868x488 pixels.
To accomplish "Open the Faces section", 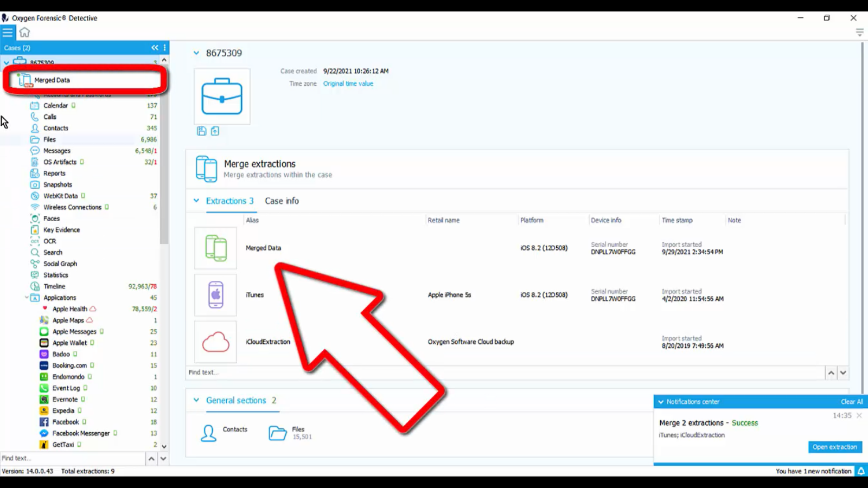I will point(52,219).
